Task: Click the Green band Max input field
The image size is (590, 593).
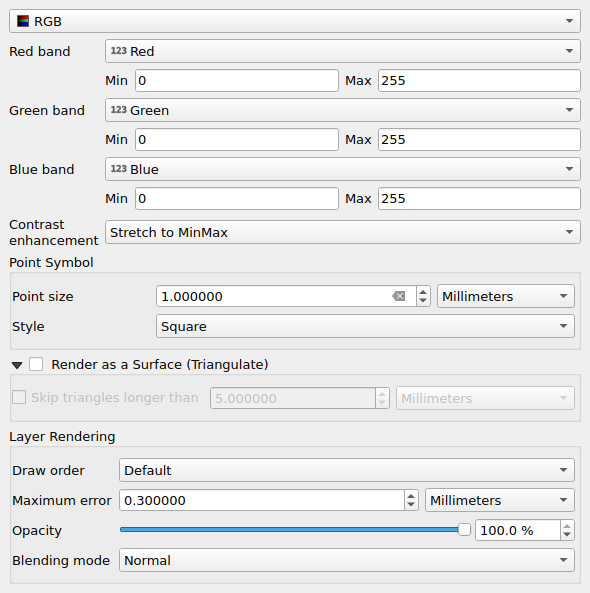Action: [x=479, y=140]
